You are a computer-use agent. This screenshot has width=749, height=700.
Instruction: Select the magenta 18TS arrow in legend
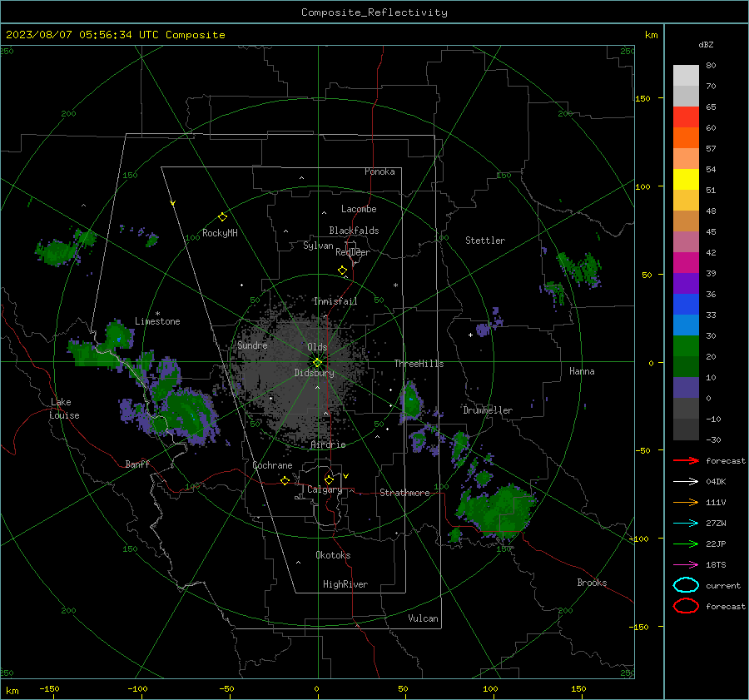(x=686, y=565)
